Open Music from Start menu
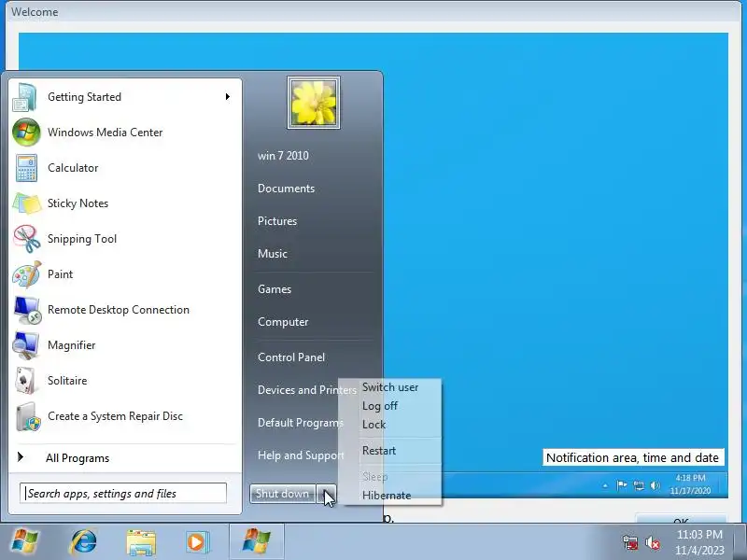The height and width of the screenshot is (560, 747). (273, 253)
